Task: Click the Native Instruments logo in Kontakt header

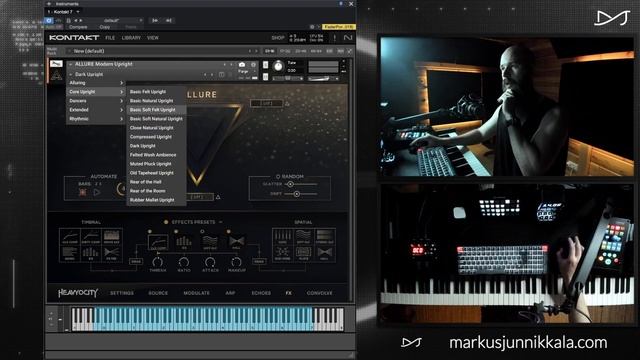Action: click(x=347, y=38)
